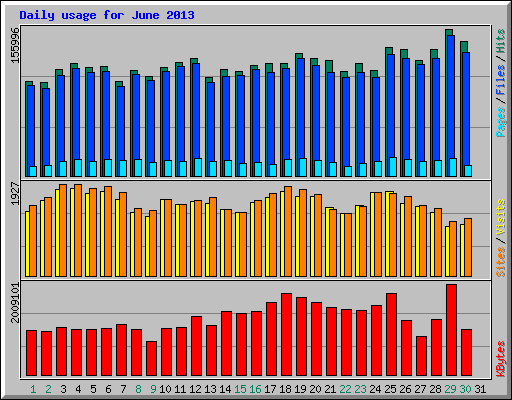Image resolution: width=512 pixels, height=400 pixels.
Task: Click the cyan Pages bar for day 25
Action: 393,167
